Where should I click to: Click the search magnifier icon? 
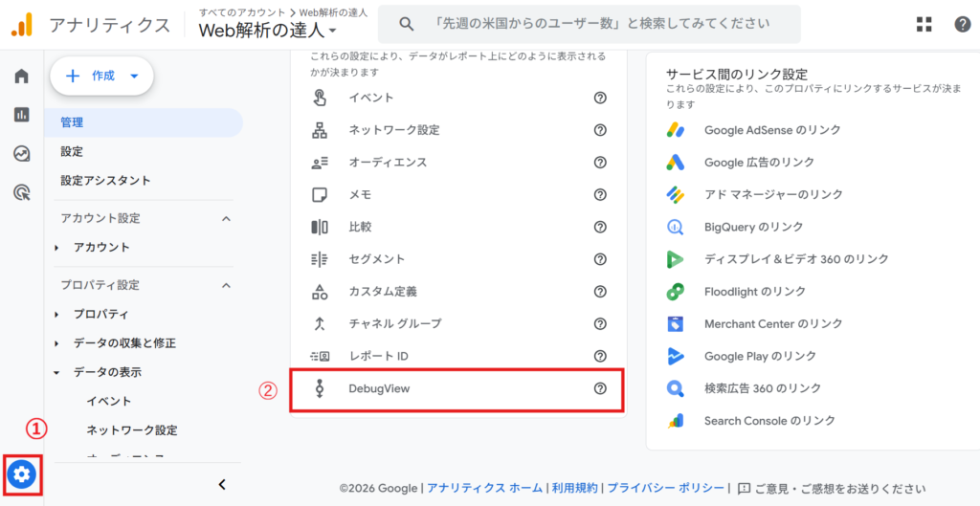(x=407, y=24)
